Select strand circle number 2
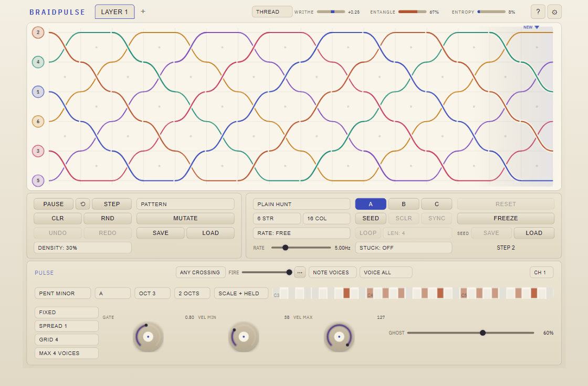 (x=38, y=33)
